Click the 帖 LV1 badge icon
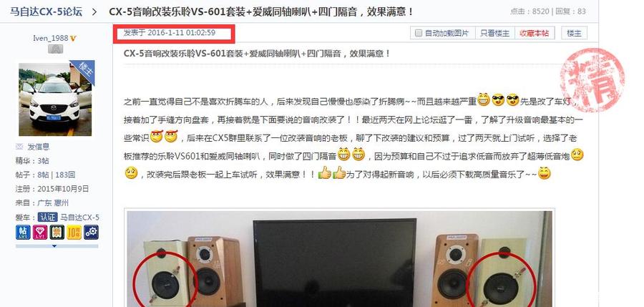The height and width of the screenshot is (307, 644). tap(23, 232)
